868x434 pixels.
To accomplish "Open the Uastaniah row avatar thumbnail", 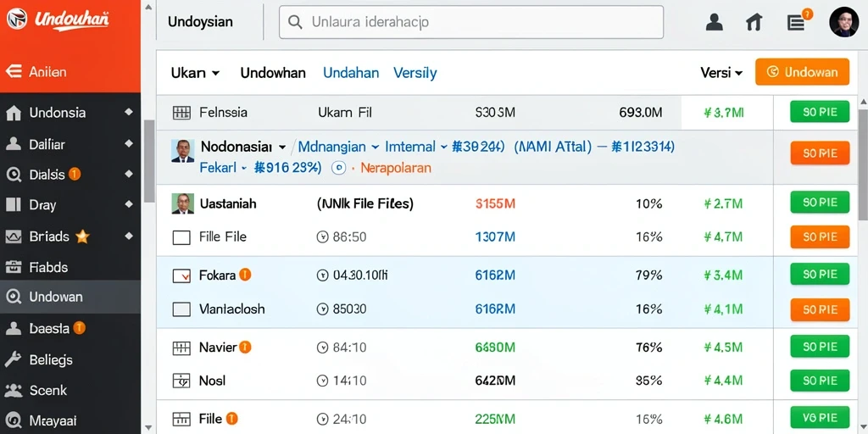I will coord(183,203).
